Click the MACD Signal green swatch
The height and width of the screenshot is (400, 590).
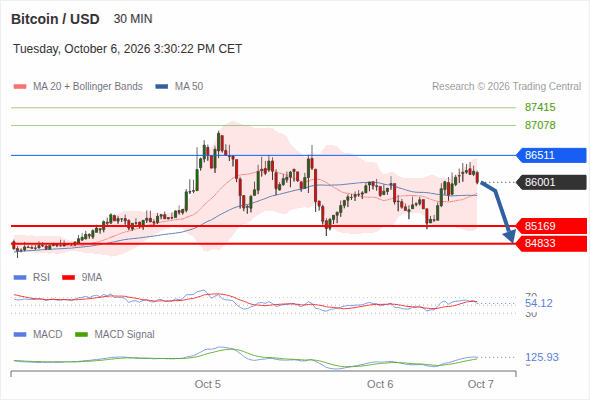pyautogui.click(x=81, y=335)
